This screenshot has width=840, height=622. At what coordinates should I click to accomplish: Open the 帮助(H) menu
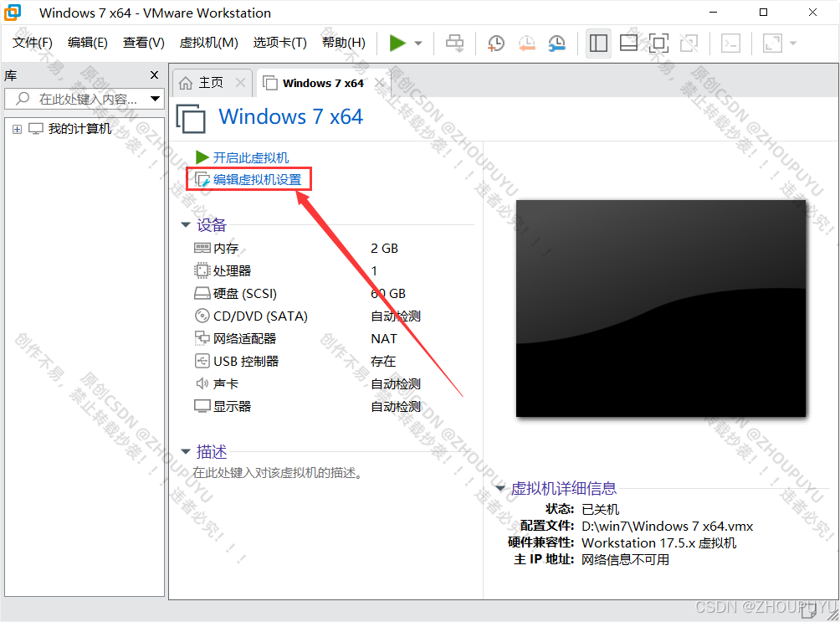[344, 43]
